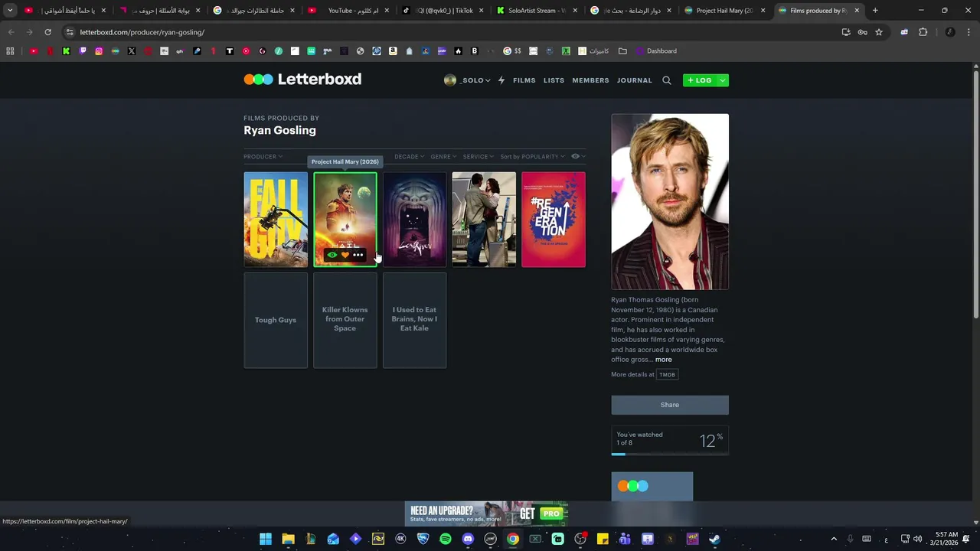
Task: Expand the SERVICE filter dropdown
Action: (x=478, y=156)
